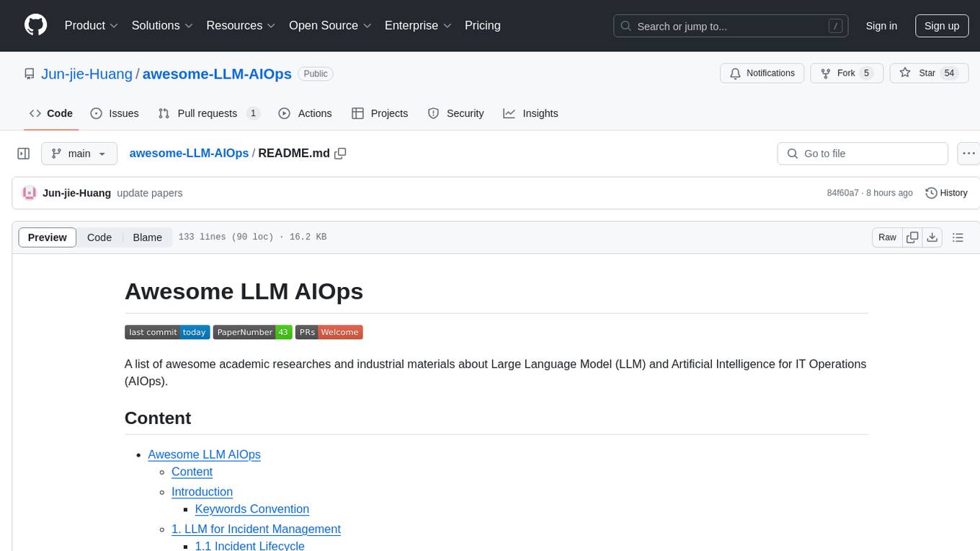
Task: Open commit author Jun-jie-Huang link
Action: 76,193
